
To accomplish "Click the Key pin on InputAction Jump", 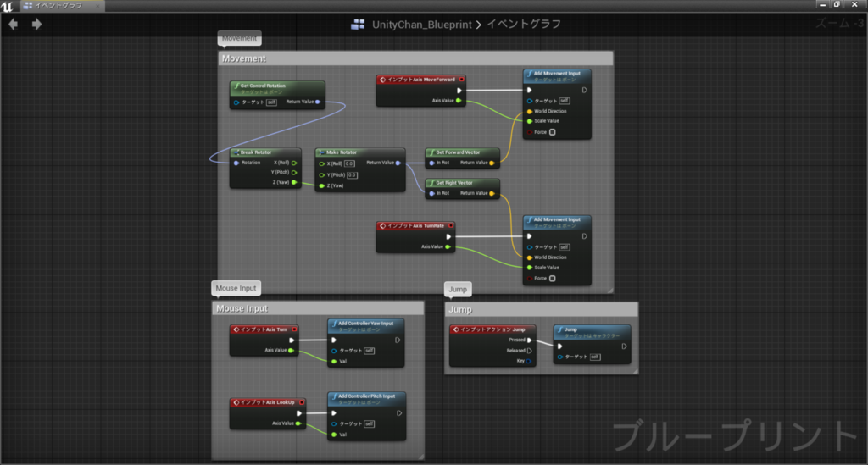I will click(528, 361).
